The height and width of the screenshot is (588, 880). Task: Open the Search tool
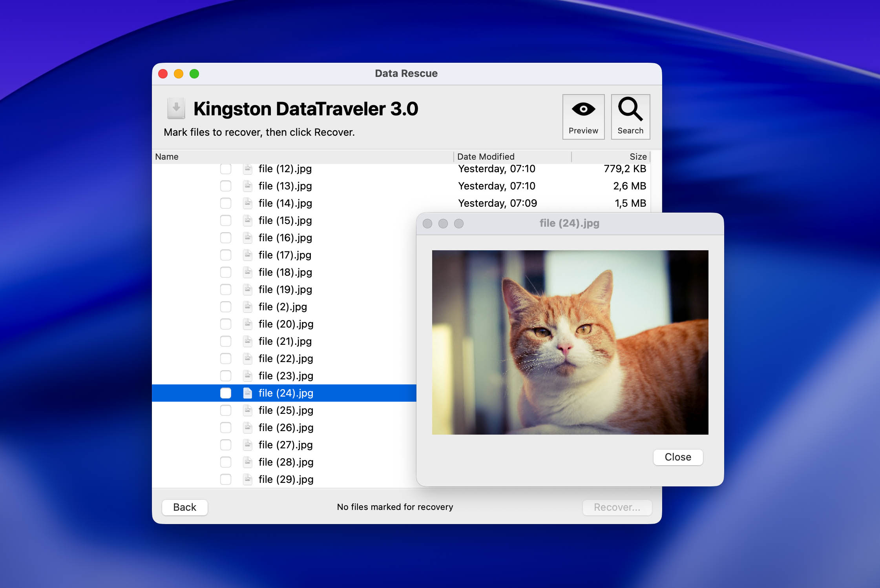point(630,117)
